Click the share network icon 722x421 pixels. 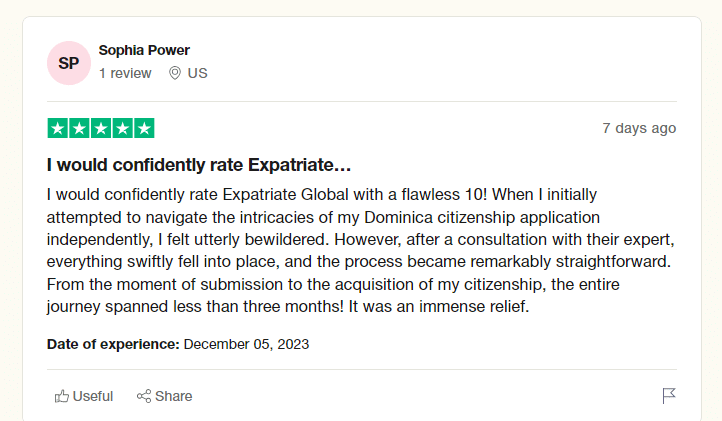tap(144, 396)
